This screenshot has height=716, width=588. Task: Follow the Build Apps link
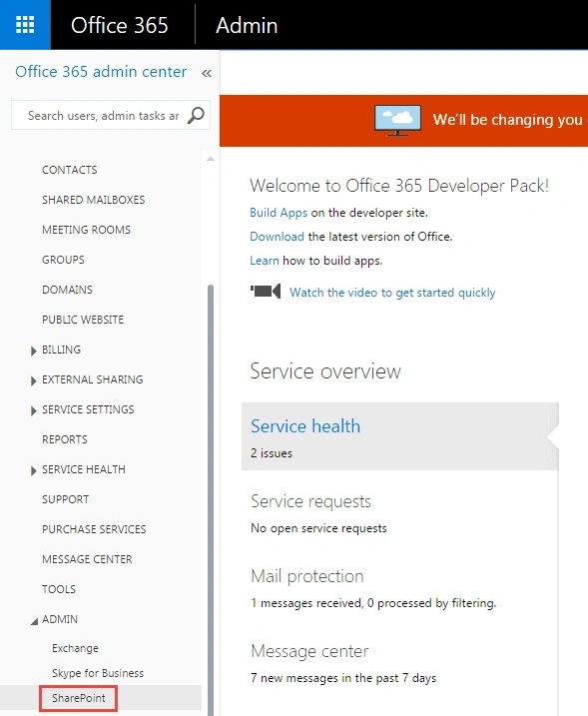279,213
